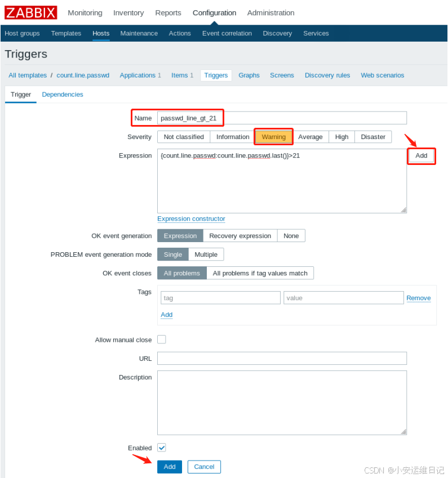This screenshot has width=448, height=478.
Task: Click Add button next to Expression
Action: click(x=421, y=156)
